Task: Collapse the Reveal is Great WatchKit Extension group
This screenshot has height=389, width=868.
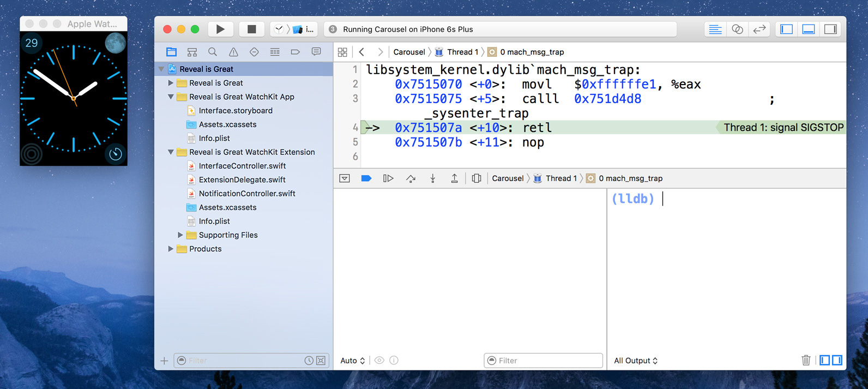Action: coord(171,152)
